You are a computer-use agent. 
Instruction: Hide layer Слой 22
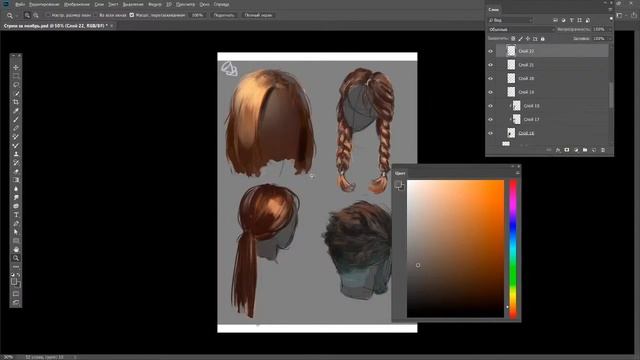tap(491, 51)
